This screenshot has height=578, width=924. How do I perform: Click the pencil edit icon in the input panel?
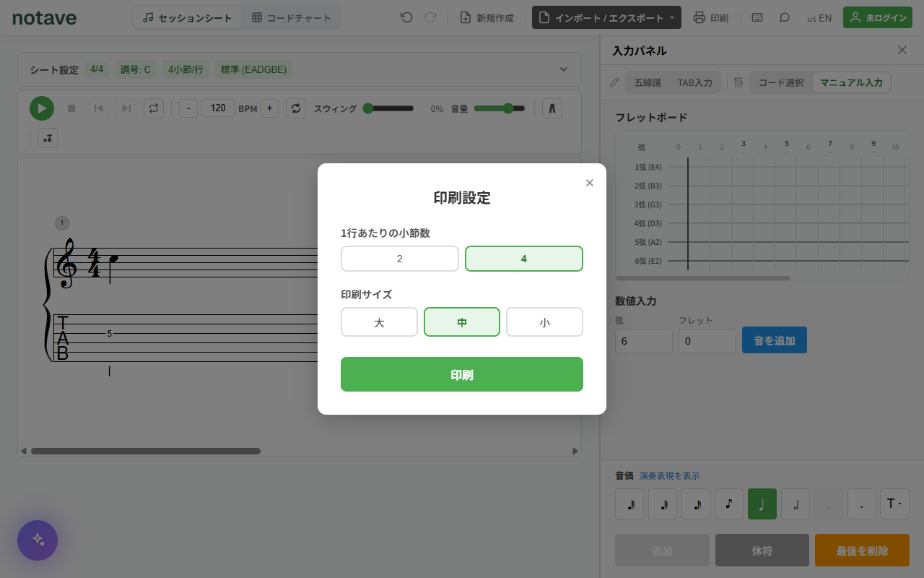(x=614, y=82)
